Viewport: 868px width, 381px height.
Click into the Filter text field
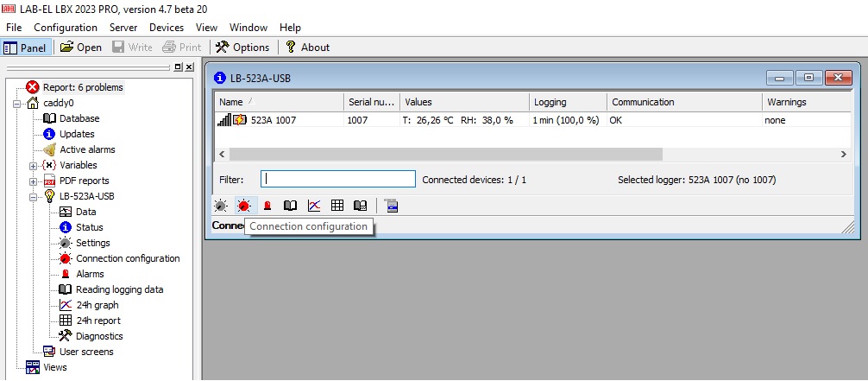click(x=338, y=179)
